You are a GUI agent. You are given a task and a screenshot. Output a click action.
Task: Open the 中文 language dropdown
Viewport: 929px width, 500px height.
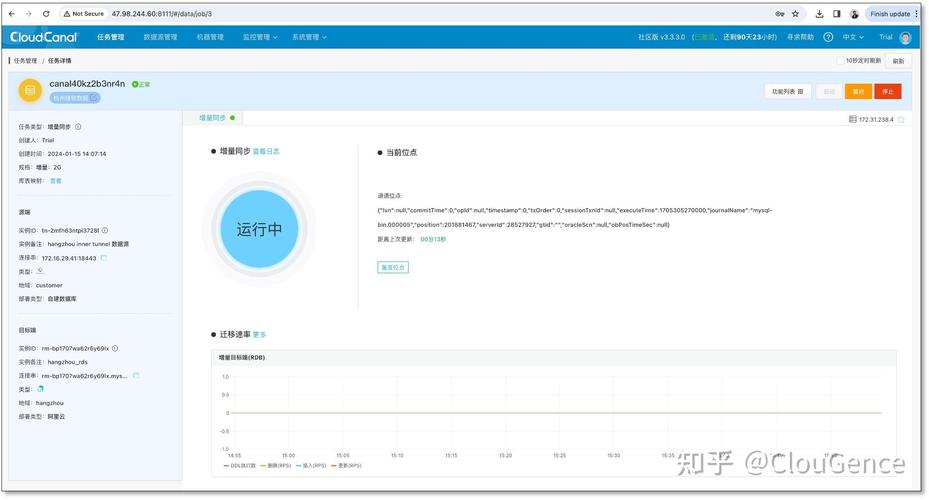(x=853, y=37)
